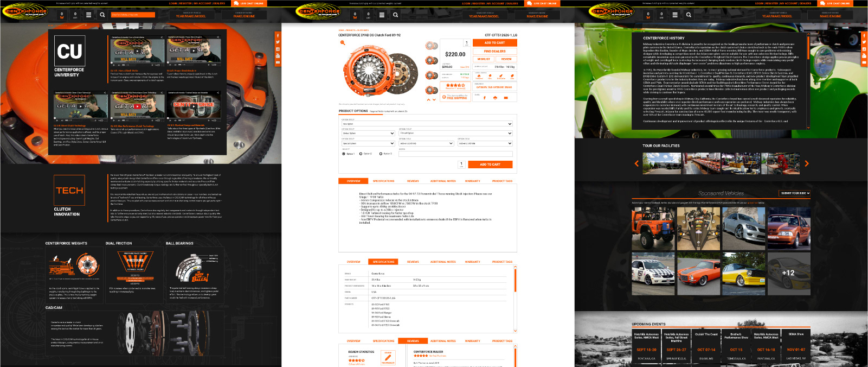
Task: Click the +12 more sponsored vehicles tile
Action: point(788,273)
